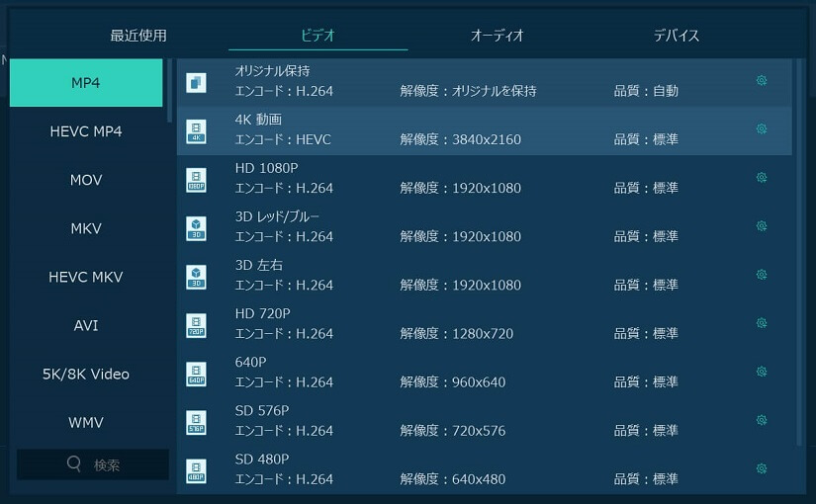Switch to the 最近使用 tab

coord(138,36)
